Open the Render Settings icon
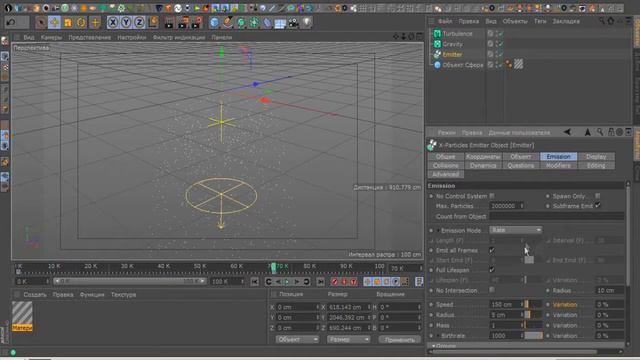The image size is (640, 360). tap(197, 22)
